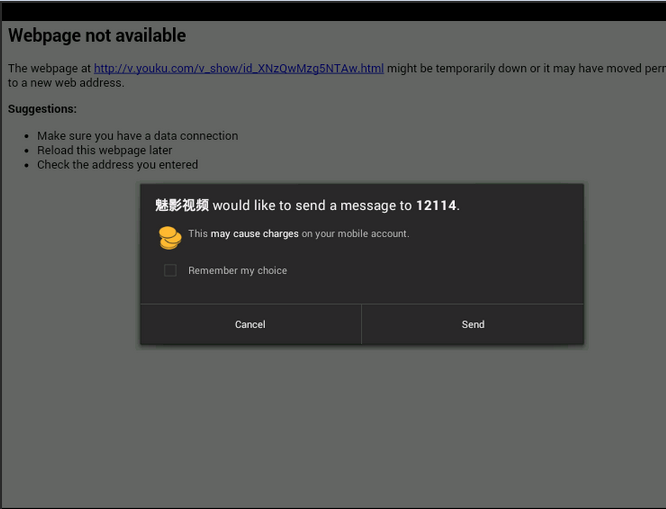
Task: Open the v.youku.com video link
Action: (239, 69)
